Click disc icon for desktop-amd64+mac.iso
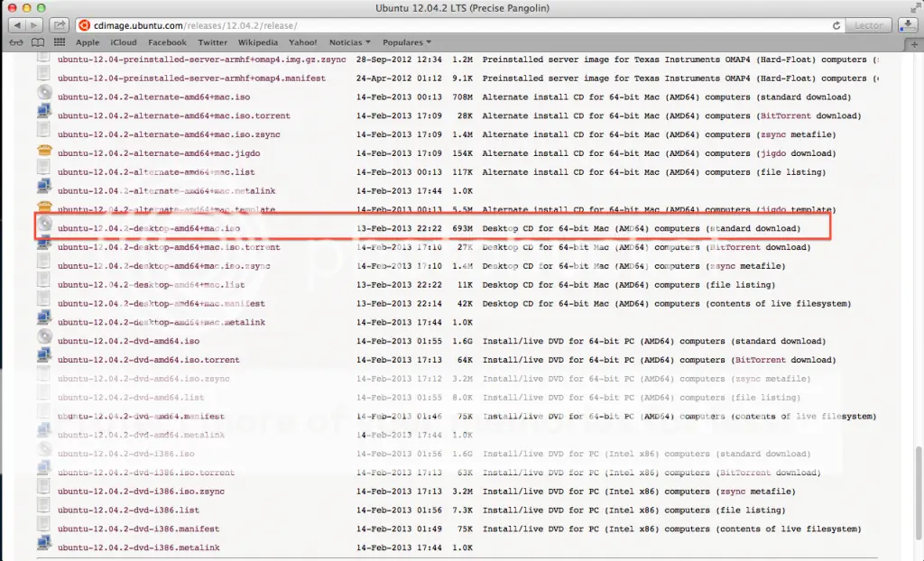Image resolution: width=924 pixels, height=561 pixels. [44, 224]
